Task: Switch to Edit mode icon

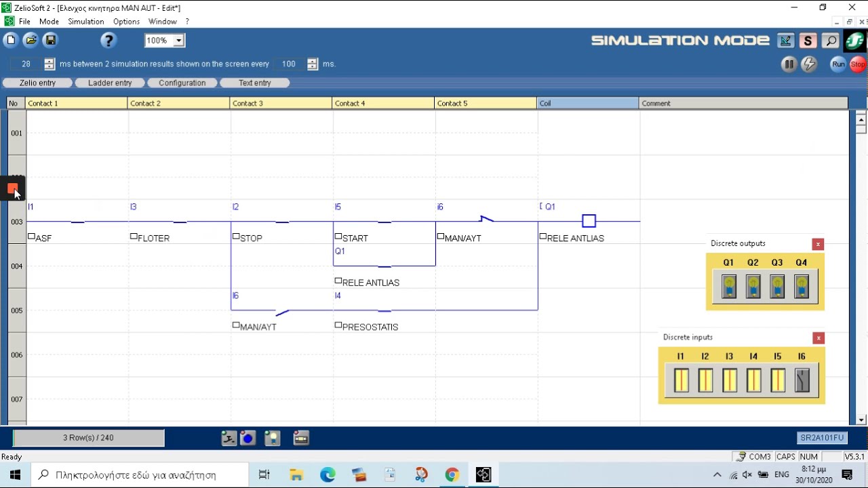Action: [x=785, y=41]
